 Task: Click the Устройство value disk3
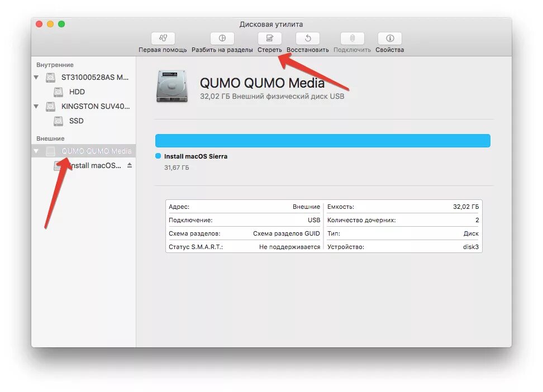click(x=470, y=247)
